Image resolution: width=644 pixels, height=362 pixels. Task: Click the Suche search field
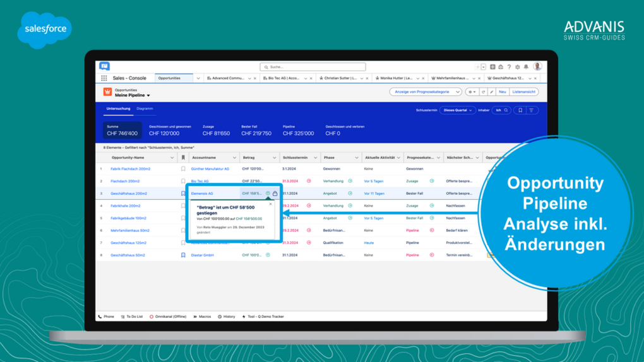[313, 67]
